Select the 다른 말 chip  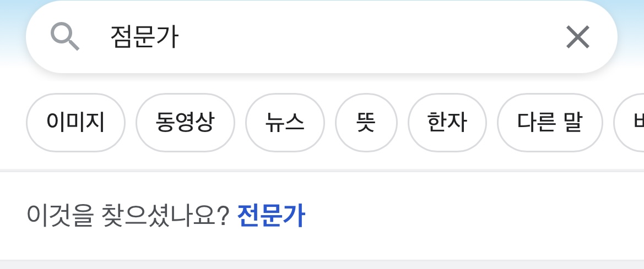549,123
